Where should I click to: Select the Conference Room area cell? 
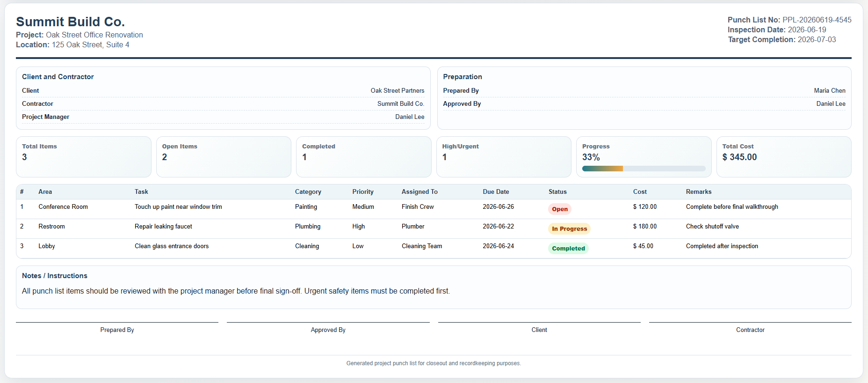point(63,207)
